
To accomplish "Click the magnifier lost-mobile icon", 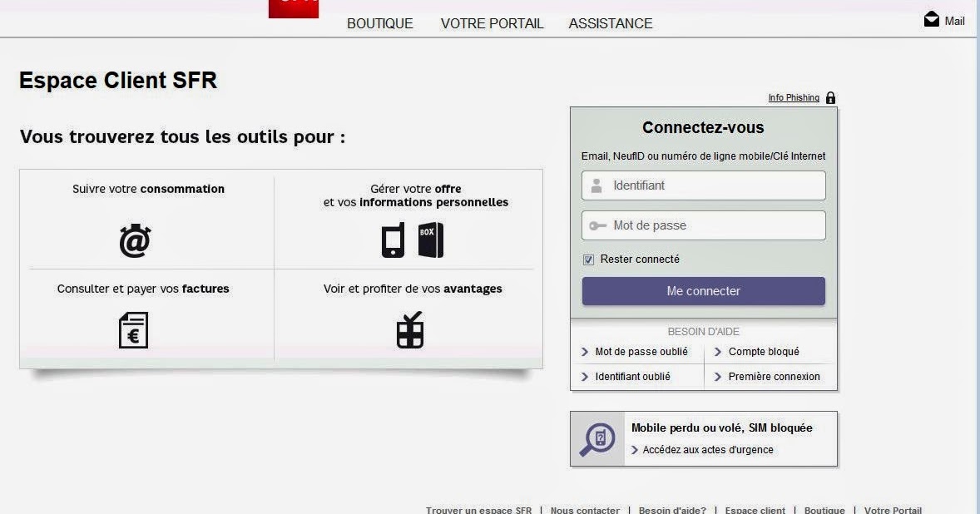I will pos(597,439).
